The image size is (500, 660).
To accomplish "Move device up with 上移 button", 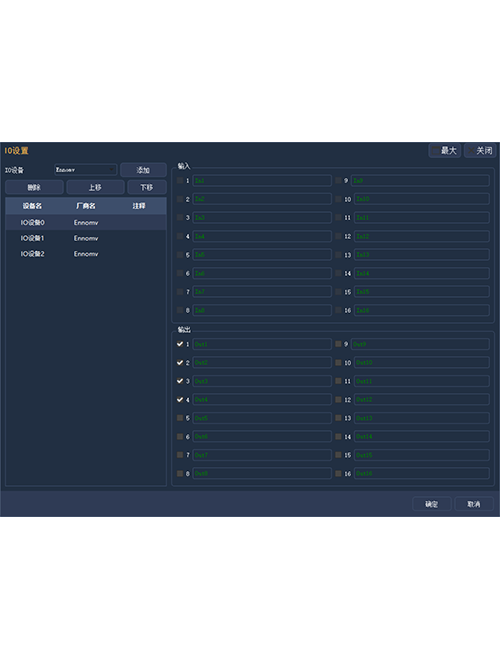I will (95, 187).
